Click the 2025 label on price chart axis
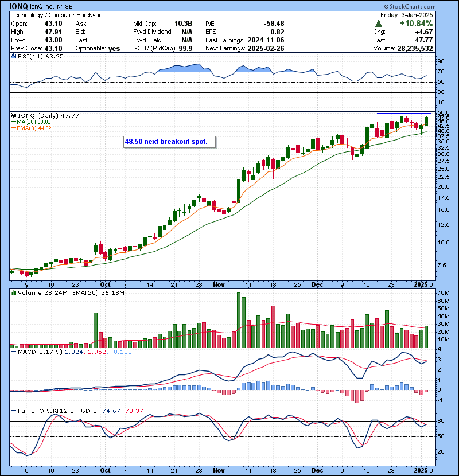This screenshot has height=476, width=459. [x=421, y=285]
